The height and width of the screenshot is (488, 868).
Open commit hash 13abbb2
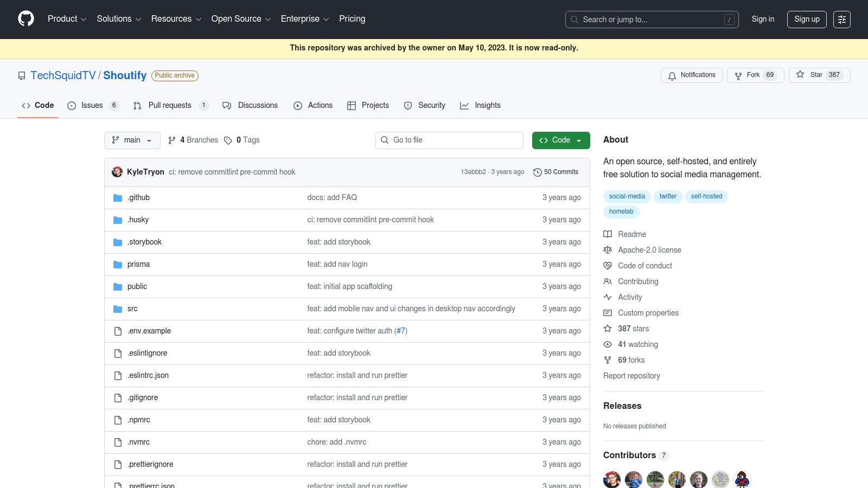click(473, 172)
